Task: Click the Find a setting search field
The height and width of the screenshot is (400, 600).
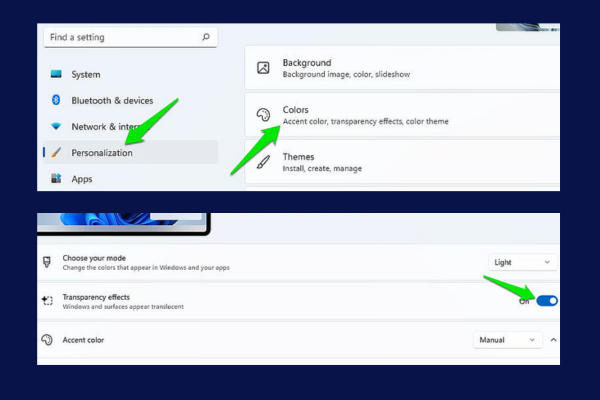Action: coord(130,37)
